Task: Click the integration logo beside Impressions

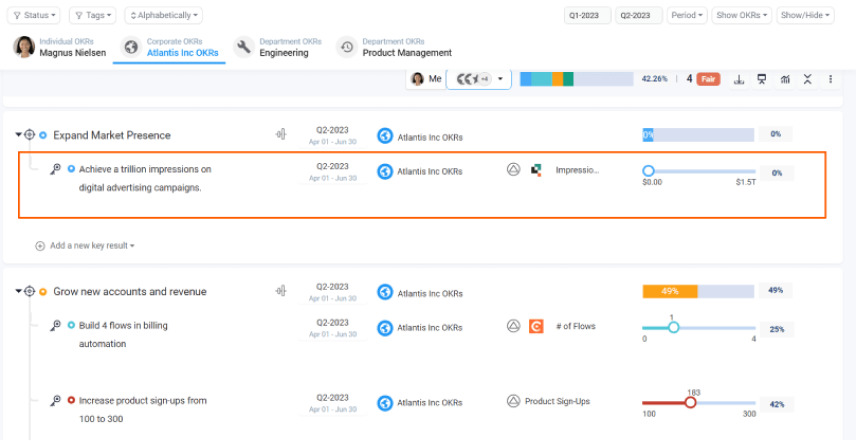Action: 537,170
